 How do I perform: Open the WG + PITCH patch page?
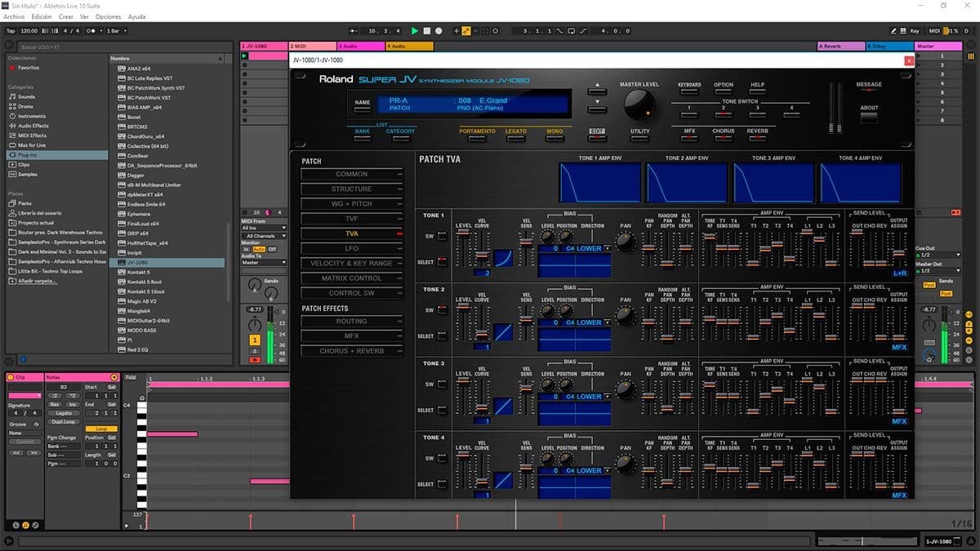click(352, 204)
